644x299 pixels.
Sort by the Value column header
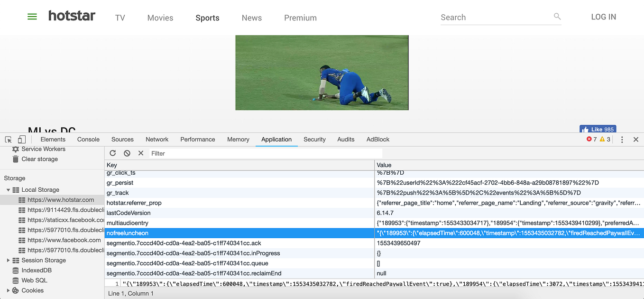[509, 165]
